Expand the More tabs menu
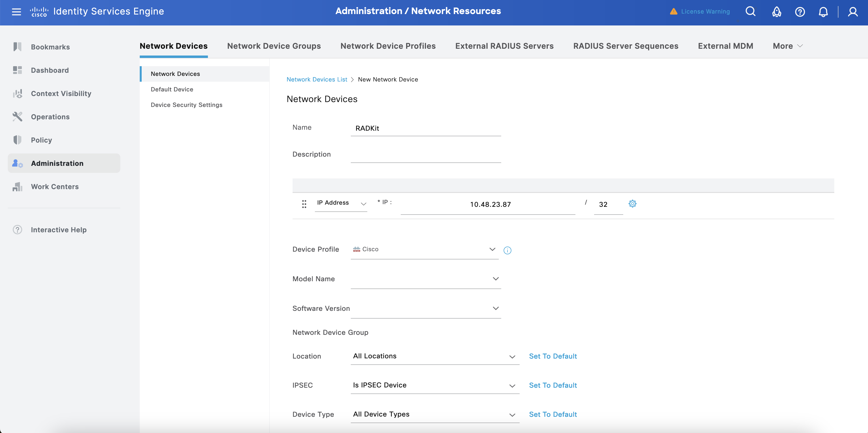868x433 pixels. [x=787, y=46]
